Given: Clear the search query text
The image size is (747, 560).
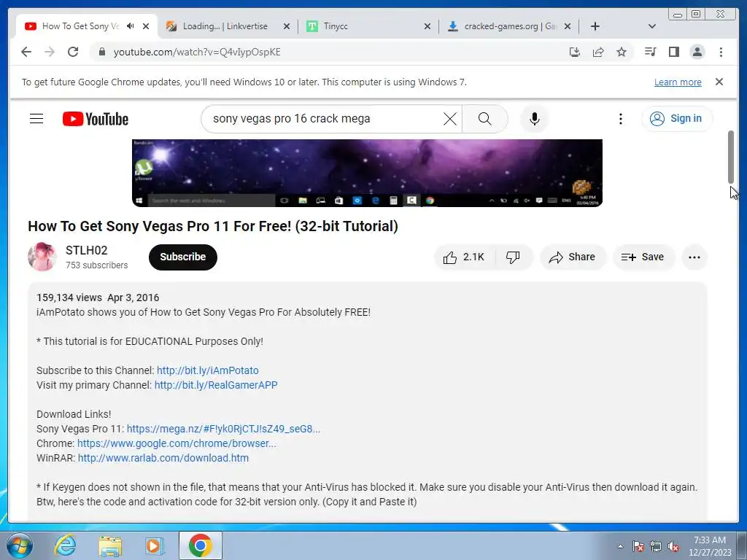Looking at the screenshot, I should point(449,119).
